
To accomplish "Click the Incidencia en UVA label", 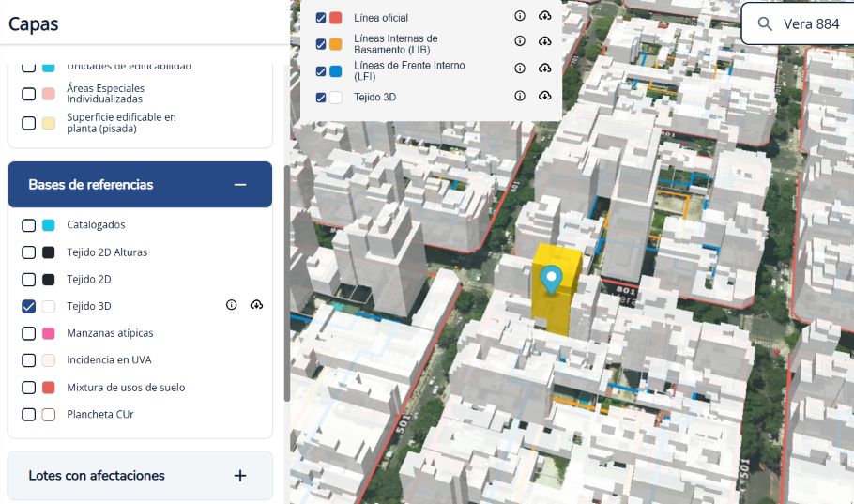I will coord(109,360).
